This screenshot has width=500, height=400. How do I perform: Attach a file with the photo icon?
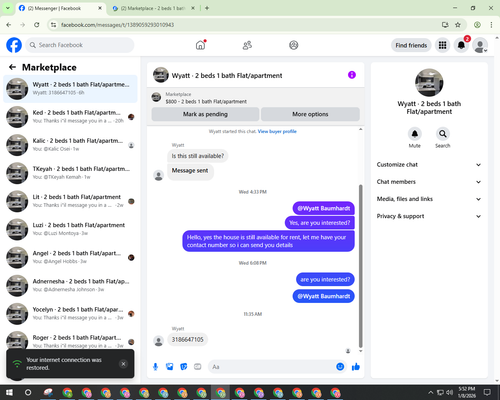point(170,367)
